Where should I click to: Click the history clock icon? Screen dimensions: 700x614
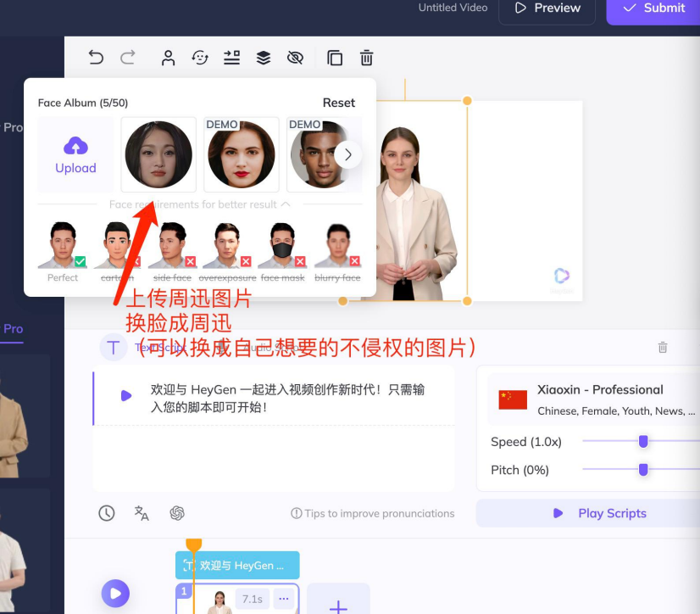coord(105,513)
